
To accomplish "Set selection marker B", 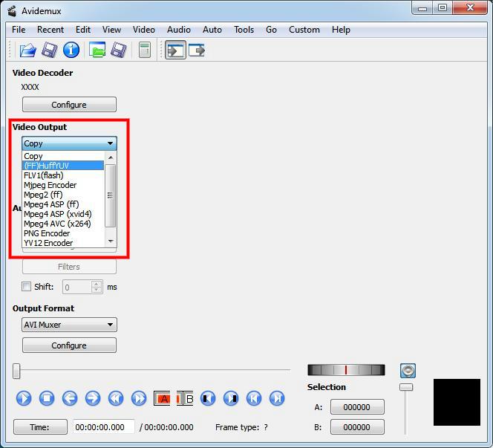I will [x=185, y=398].
